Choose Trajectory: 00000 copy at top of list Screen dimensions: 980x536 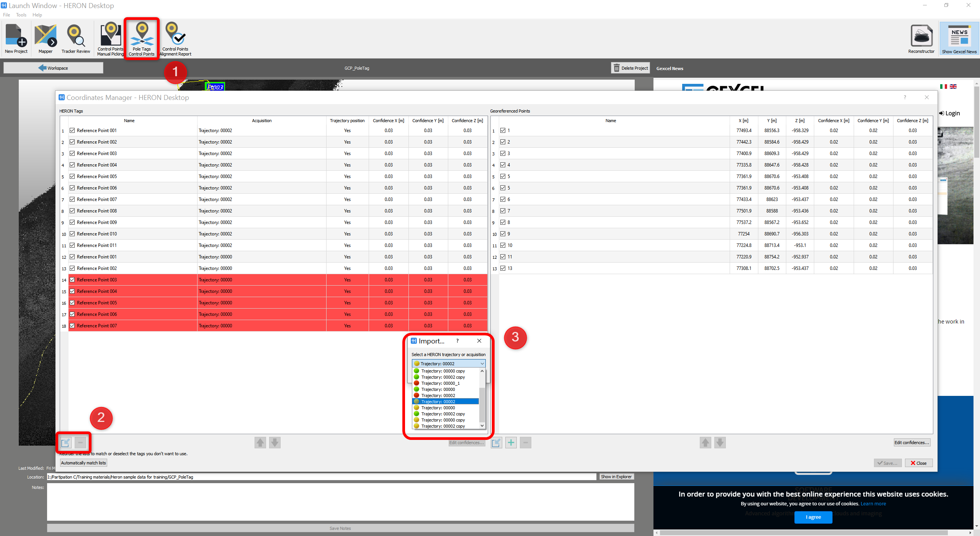click(x=443, y=371)
